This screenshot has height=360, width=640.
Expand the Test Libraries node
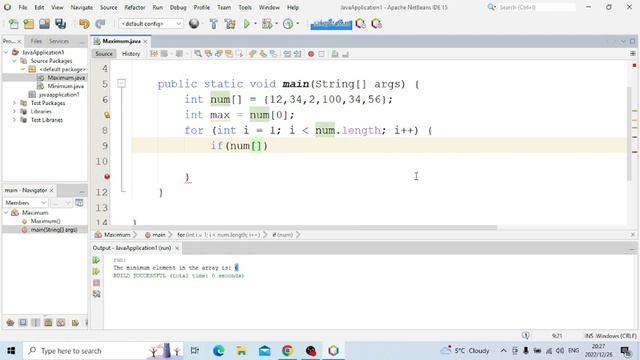tap(14, 120)
